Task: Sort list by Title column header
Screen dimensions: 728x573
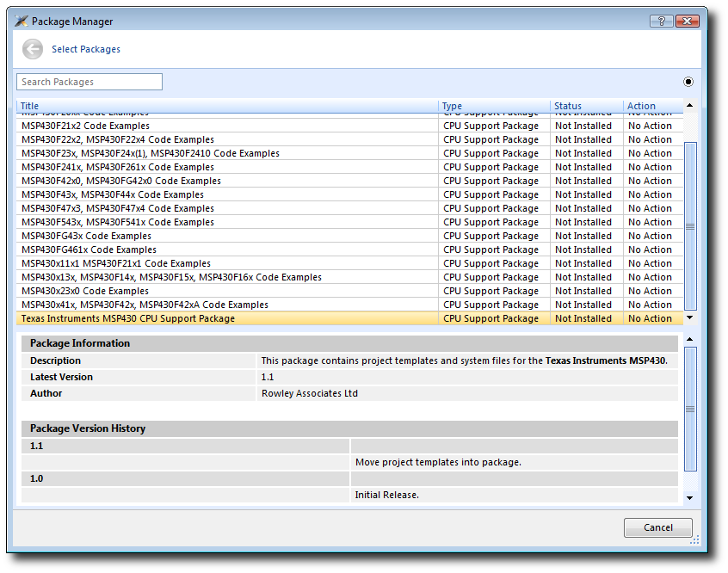Action: point(228,106)
